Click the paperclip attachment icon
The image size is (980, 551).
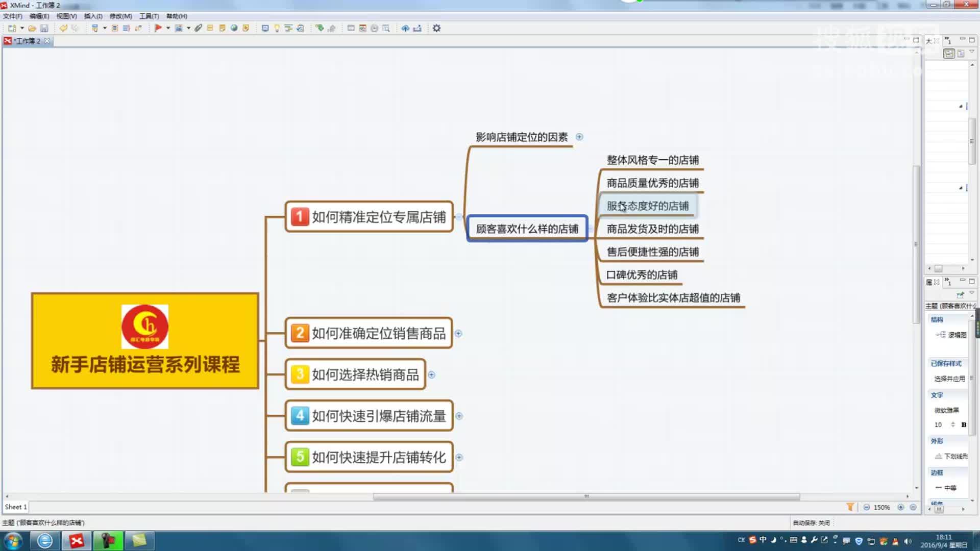click(x=199, y=28)
